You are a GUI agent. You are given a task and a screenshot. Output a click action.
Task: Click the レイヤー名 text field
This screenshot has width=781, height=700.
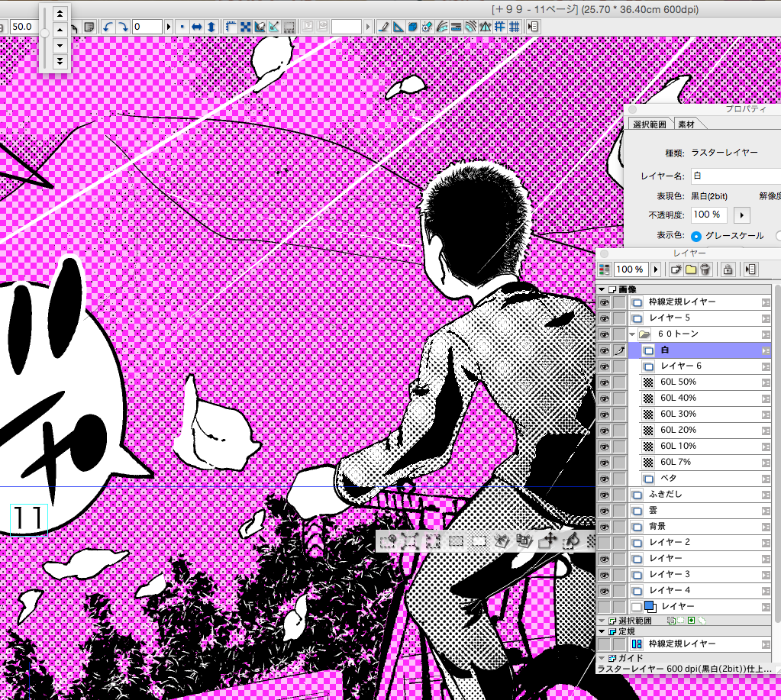(x=734, y=176)
